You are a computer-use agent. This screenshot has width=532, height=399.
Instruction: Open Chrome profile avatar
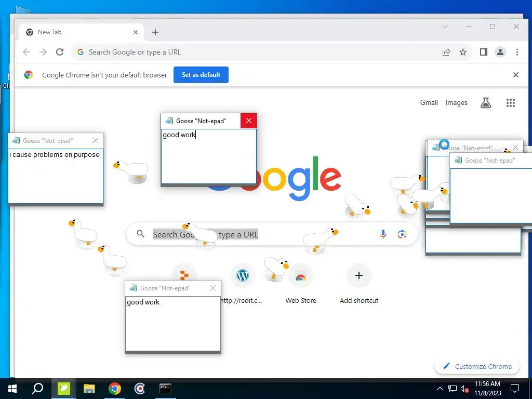pos(500,52)
